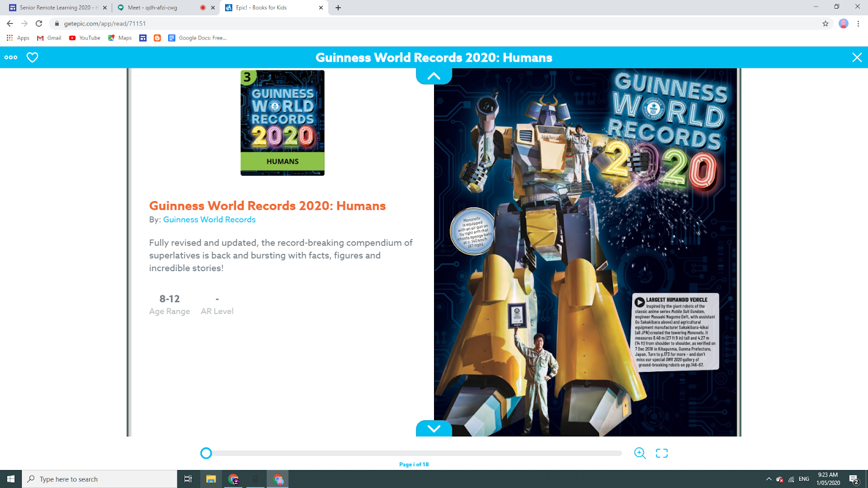Screen dimensions: 868x488
Task: Click the orange Blogger bookmark icon
Action: tap(157, 38)
